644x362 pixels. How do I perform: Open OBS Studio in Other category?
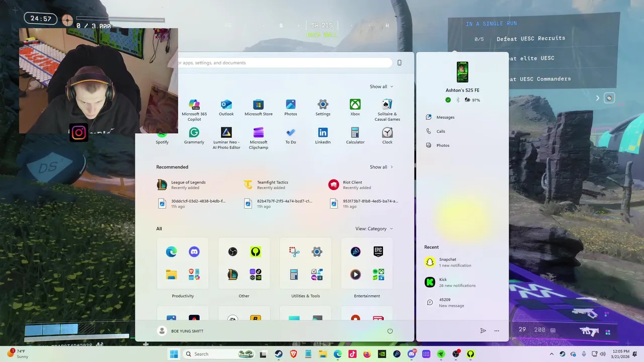[x=232, y=252]
